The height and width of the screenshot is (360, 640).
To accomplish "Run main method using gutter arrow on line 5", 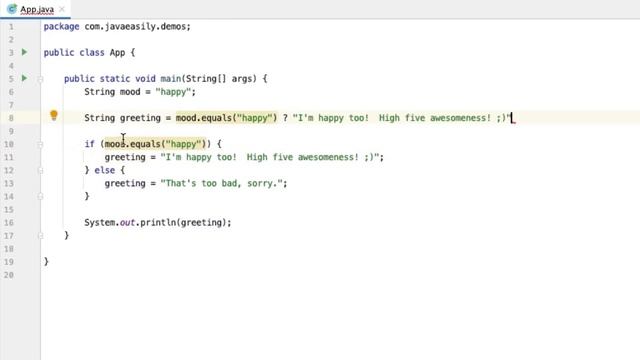I will point(24,78).
